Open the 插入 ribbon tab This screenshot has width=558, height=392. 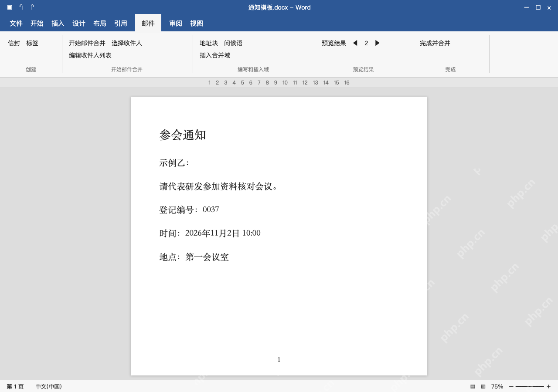point(58,23)
